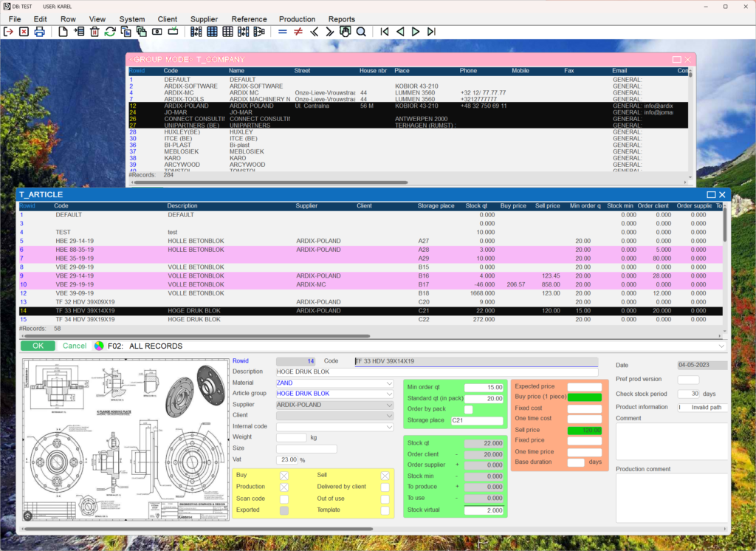Jump to the first record arrow
The width and height of the screenshot is (756, 551).
click(x=385, y=32)
